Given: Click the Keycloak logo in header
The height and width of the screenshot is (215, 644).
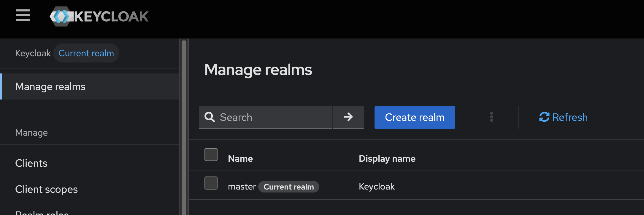Looking at the screenshot, I should click(99, 16).
